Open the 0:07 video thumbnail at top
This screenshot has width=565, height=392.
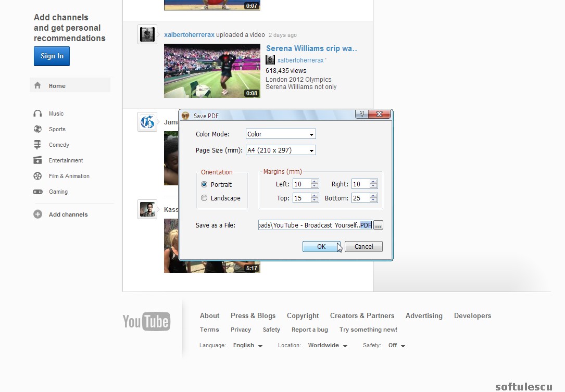[212, 5]
